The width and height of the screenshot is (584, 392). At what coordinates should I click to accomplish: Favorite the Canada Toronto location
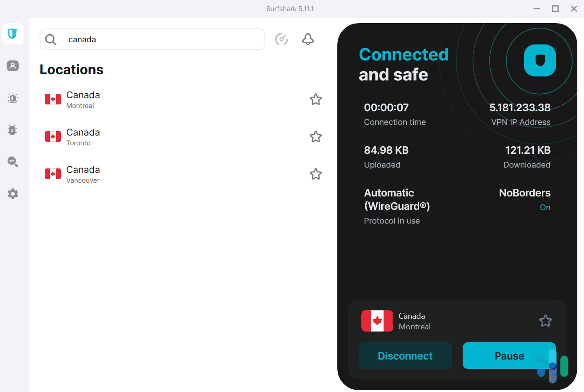(x=316, y=136)
